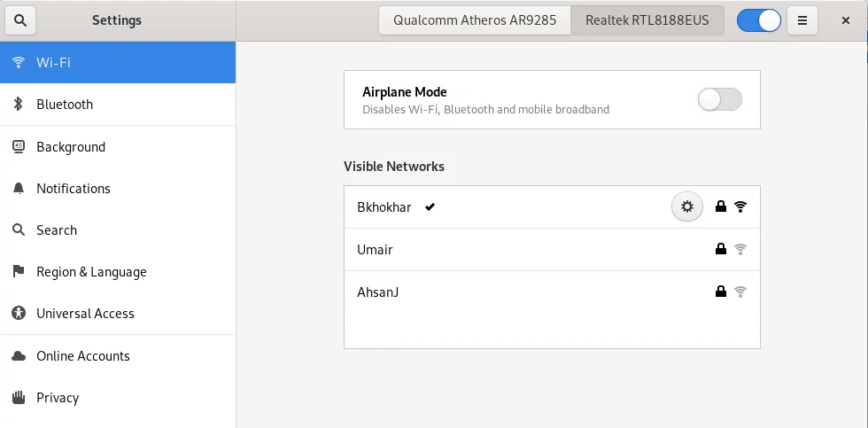Switch to Qualcomm Atheros AR9285 adapter
This screenshot has width=868, height=428.
coord(475,20)
